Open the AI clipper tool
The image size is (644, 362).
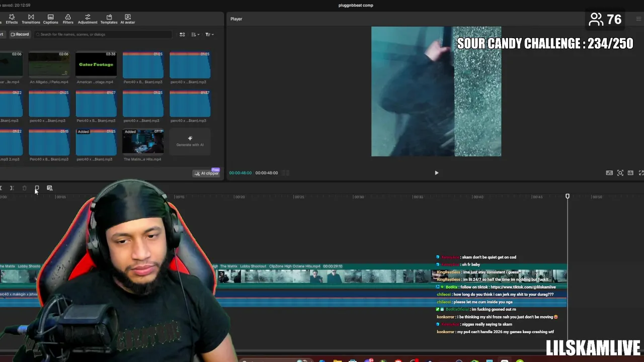coord(207,173)
